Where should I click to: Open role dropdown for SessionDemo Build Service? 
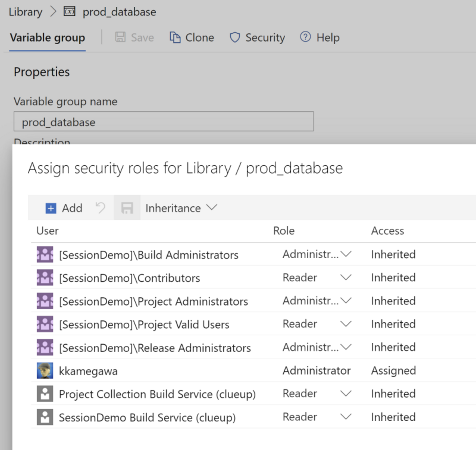click(x=346, y=417)
